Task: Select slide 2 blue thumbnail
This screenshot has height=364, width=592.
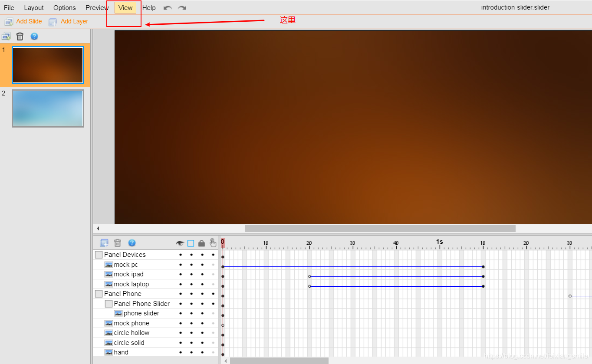Action: (48, 108)
